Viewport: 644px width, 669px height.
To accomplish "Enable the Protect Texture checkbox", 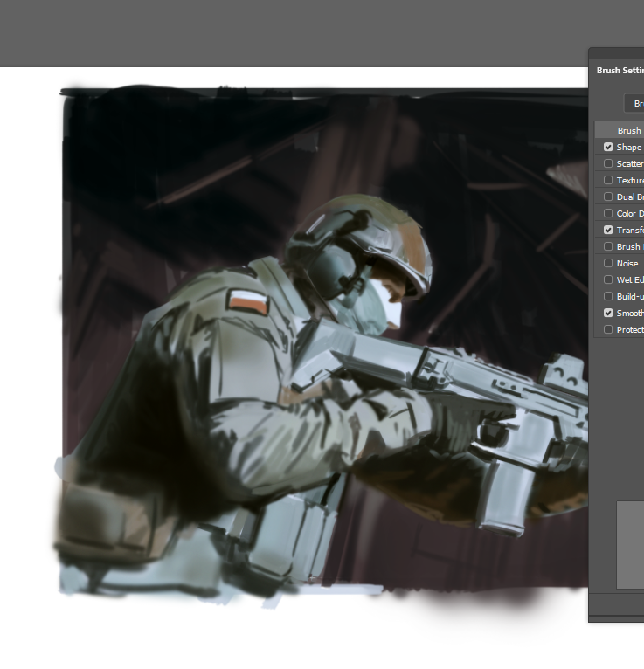I will (x=608, y=330).
